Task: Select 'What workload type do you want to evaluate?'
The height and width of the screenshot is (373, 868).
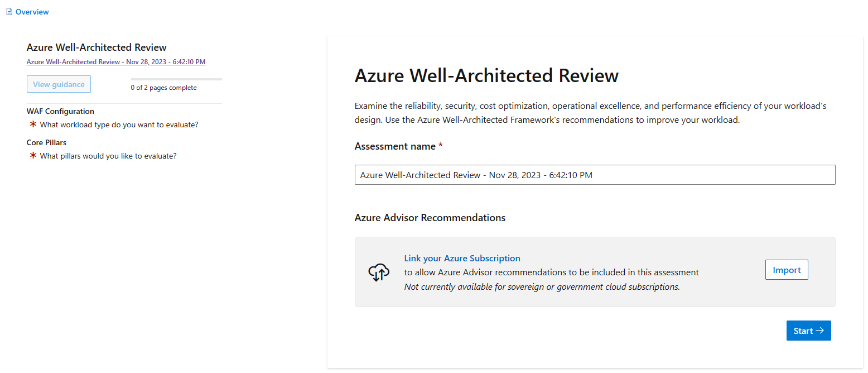Action: [x=119, y=125]
